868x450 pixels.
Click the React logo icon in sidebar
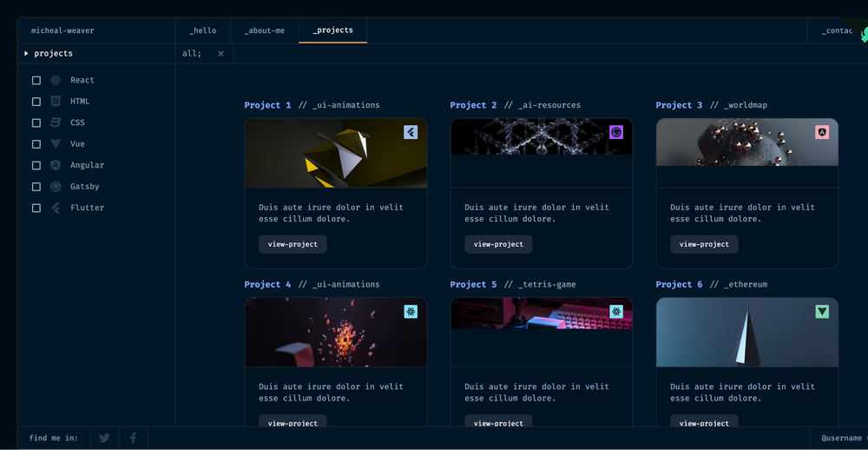[56, 80]
